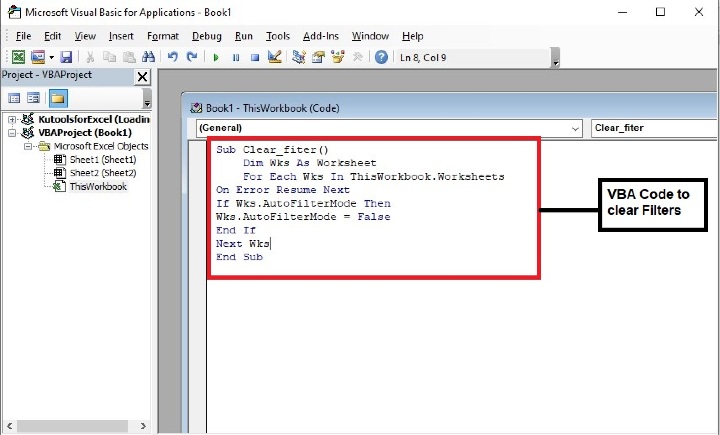Select ThisWorkbook in project tree
The width and height of the screenshot is (720, 435).
coord(98,186)
